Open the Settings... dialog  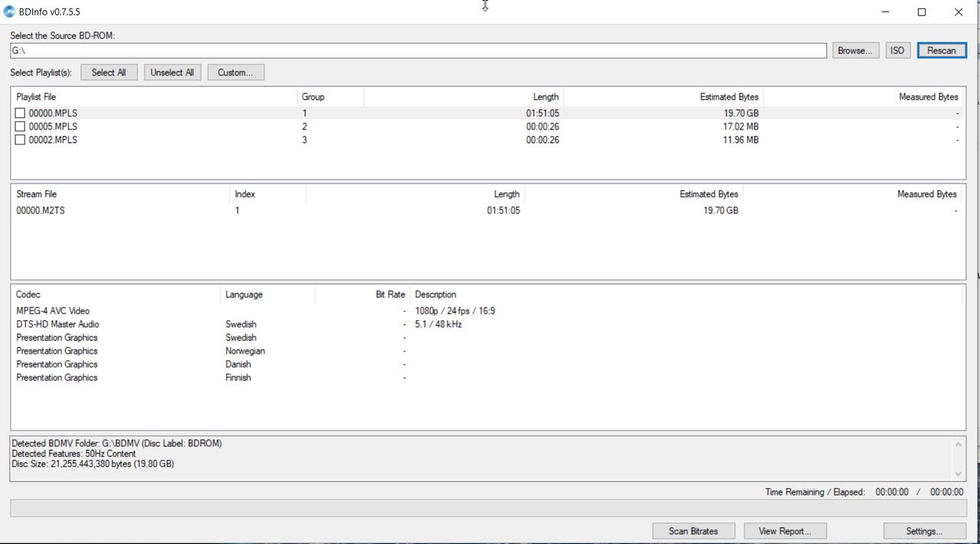click(925, 531)
